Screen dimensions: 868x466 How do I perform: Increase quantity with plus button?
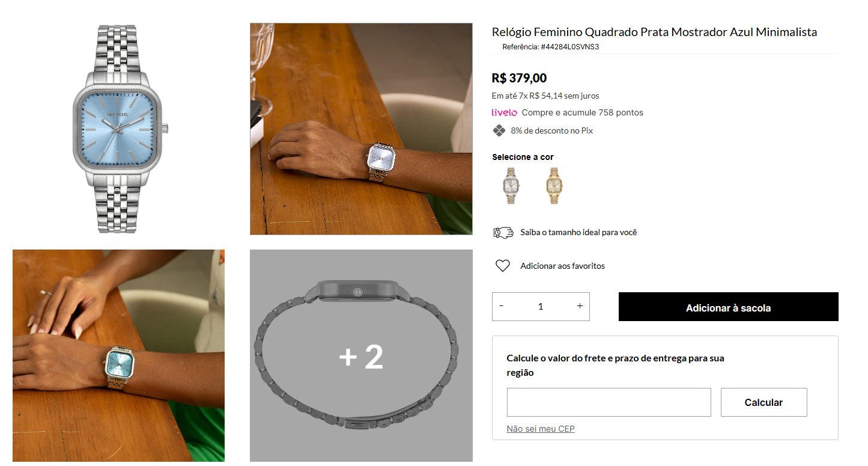pyautogui.click(x=580, y=306)
